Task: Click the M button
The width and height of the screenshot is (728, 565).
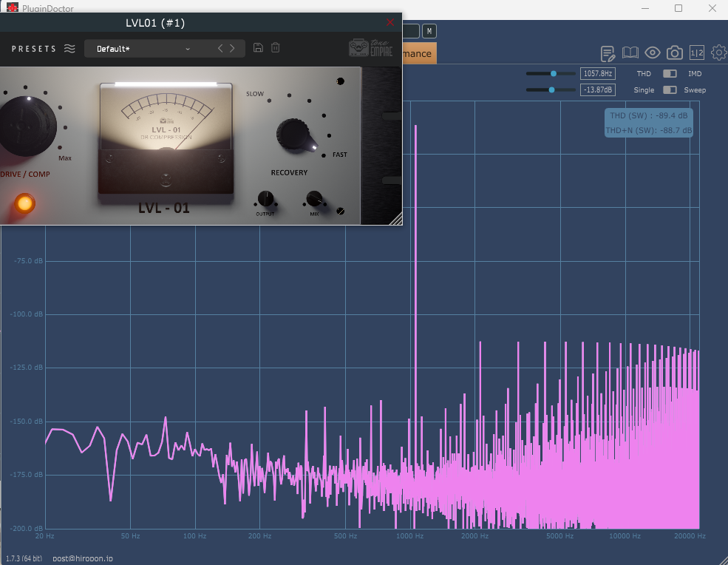Action: [429, 31]
